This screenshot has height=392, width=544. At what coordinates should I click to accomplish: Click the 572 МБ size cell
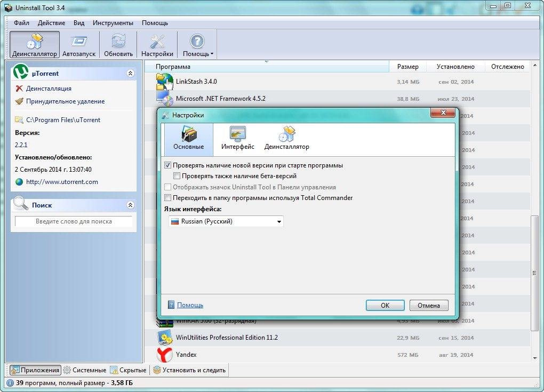pyautogui.click(x=407, y=355)
